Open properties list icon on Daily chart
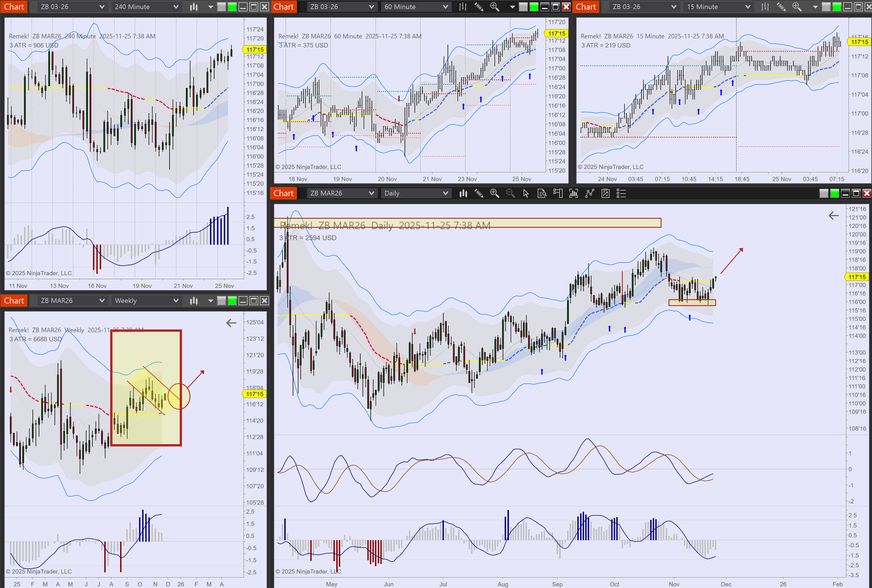872x588 pixels. (x=621, y=194)
